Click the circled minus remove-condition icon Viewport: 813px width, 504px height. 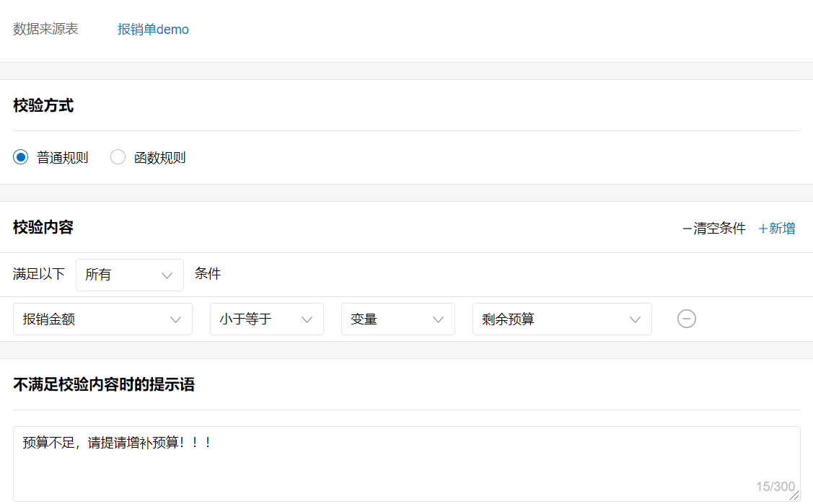tap(687, 319)
